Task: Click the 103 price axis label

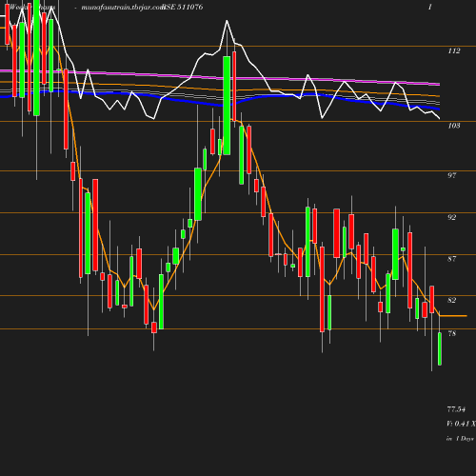Action: click(x=454, y=126)
